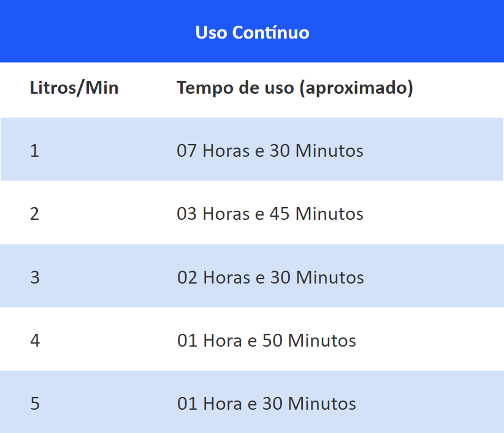Viewport: 504px width, 433px height.
Task: Click the word 'Hora' in the last row
Action: click(x=223, y=404)
